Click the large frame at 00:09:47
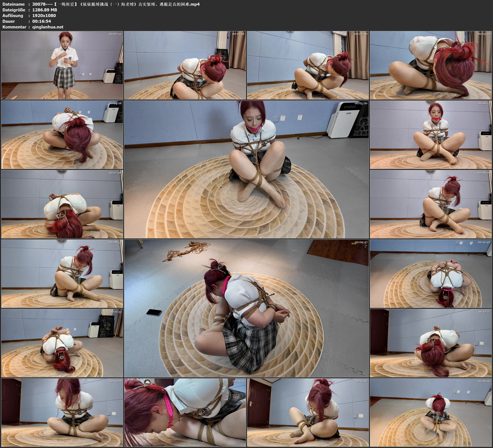The height and width of the screenshot is (448, 493). click(x=246, y=308)
